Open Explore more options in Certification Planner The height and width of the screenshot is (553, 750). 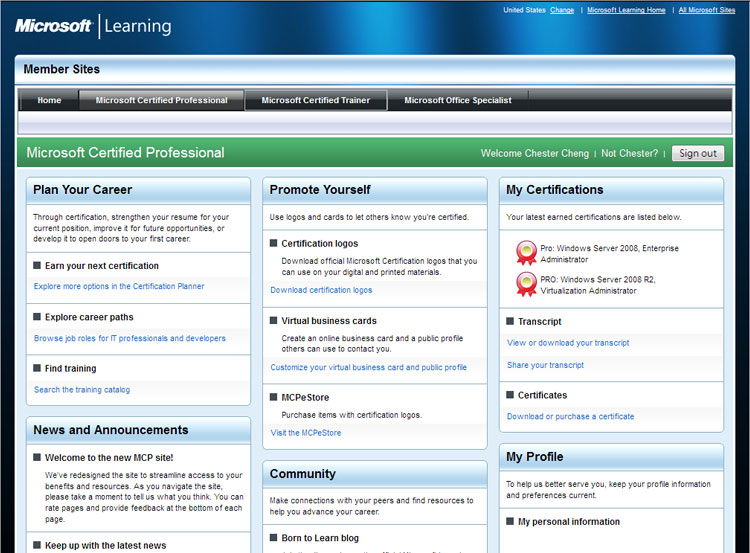tap(119, 286)
